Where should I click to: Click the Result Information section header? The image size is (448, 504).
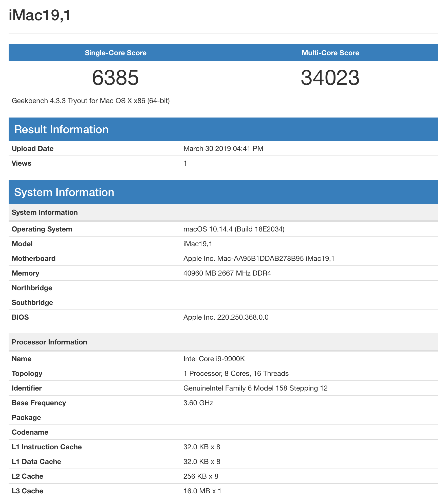(x=223, y=129)
